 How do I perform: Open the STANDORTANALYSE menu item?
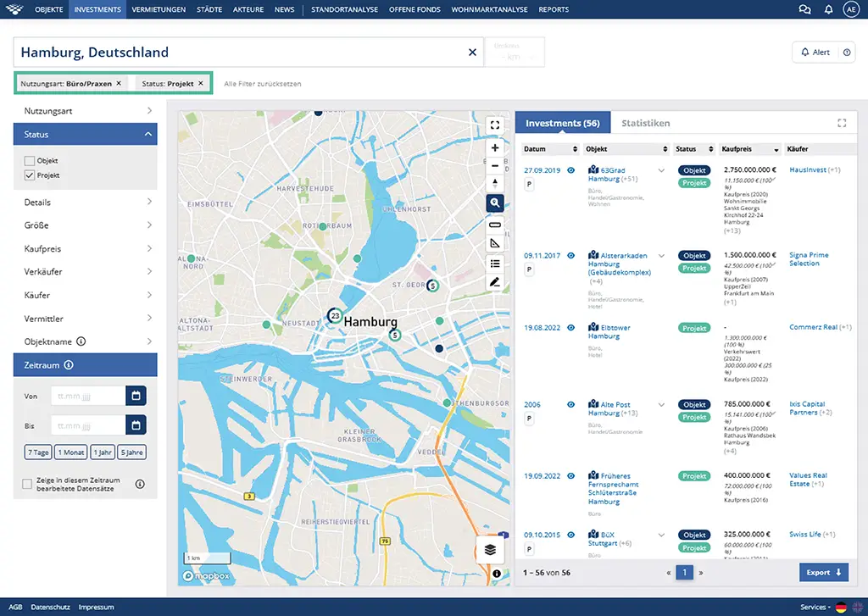tap(344, 9)
